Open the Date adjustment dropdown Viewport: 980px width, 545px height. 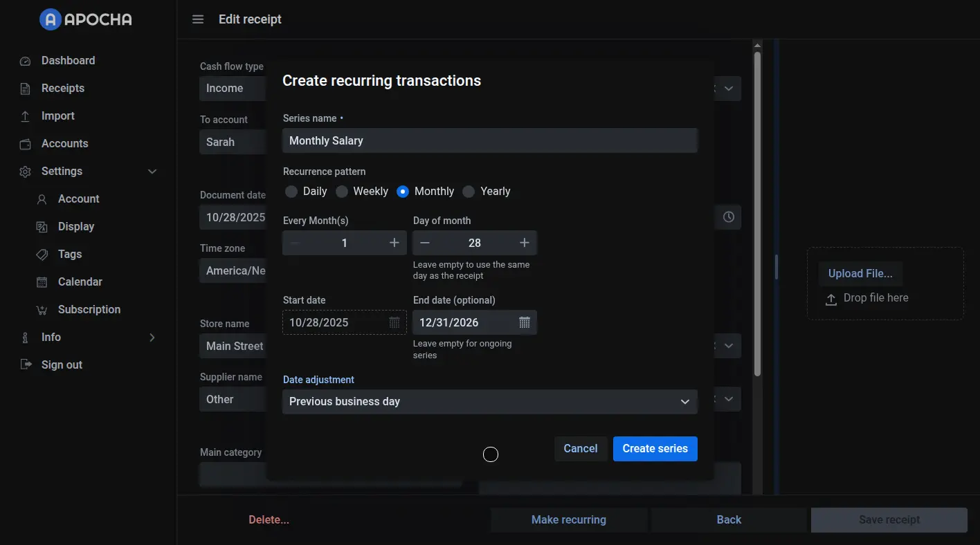click(x=489, y=402)
